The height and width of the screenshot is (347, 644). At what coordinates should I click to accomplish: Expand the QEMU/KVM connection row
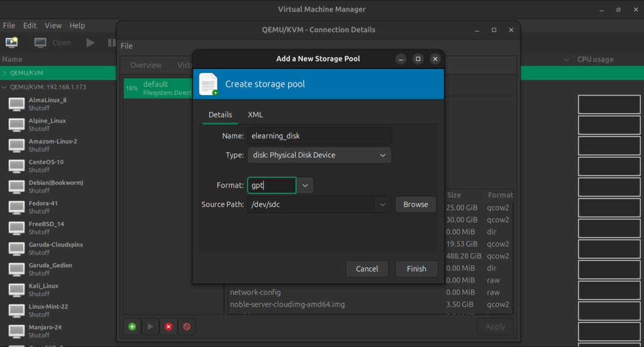pos(4,73)
